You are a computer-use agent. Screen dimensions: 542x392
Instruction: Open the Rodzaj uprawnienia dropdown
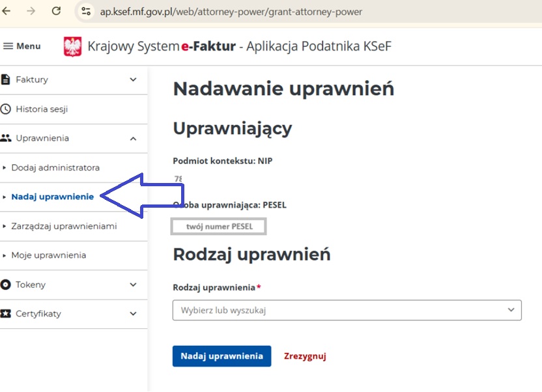(347, 311)
